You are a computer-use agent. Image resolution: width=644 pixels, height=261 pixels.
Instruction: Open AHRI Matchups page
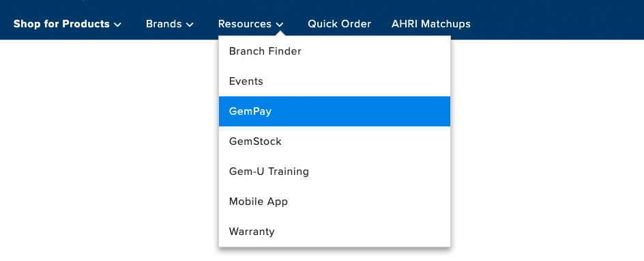point(431,24)
